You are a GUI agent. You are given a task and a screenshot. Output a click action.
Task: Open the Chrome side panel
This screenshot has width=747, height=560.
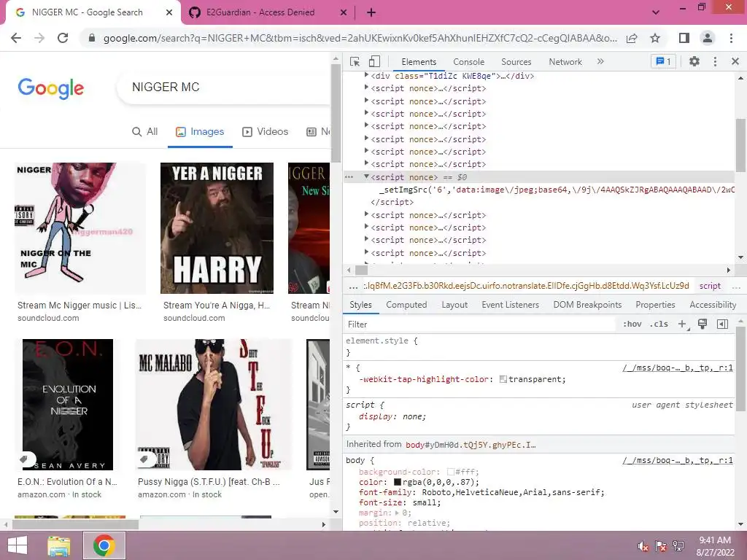pyautogui.click(x=684, y=38)
